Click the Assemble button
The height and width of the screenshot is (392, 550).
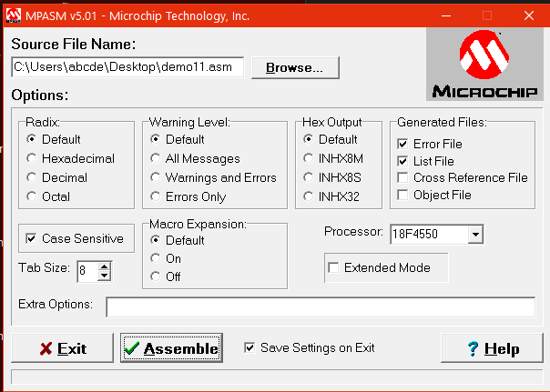tap(171, 348)
